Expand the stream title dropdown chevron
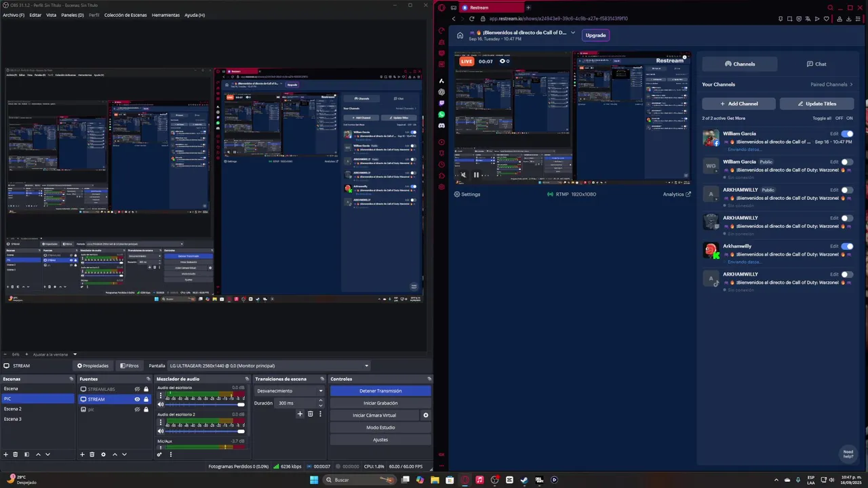 click(573, 33)
